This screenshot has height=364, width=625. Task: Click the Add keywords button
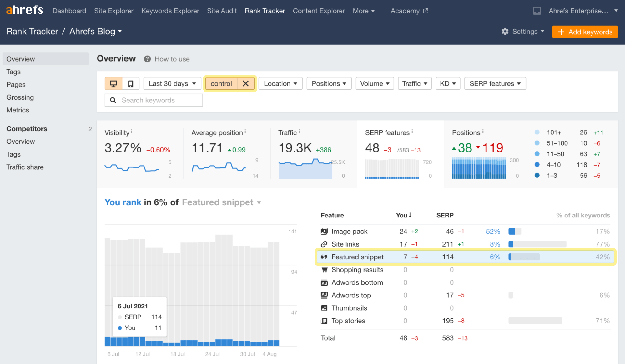point(585,32)
